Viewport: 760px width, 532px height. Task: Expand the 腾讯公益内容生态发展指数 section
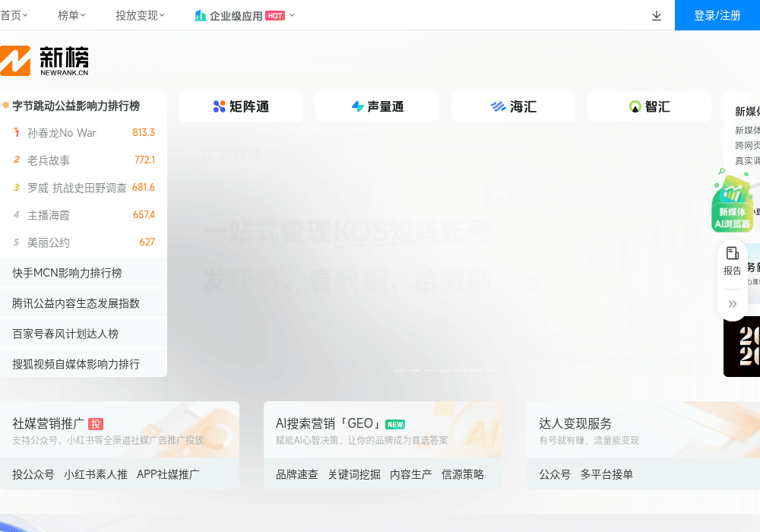pos(84,303)
